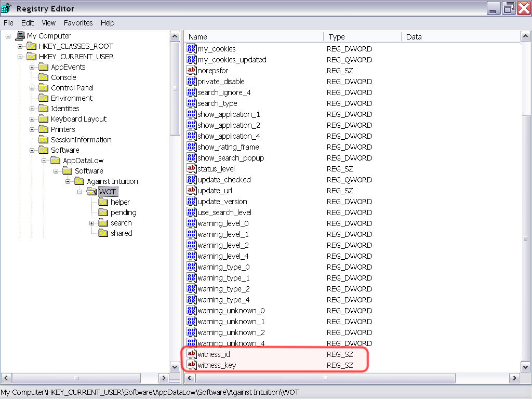Click the witness_id string value icon
This screenshot has width=532, height=399.
pyautogui.click(x=191, y=354)
